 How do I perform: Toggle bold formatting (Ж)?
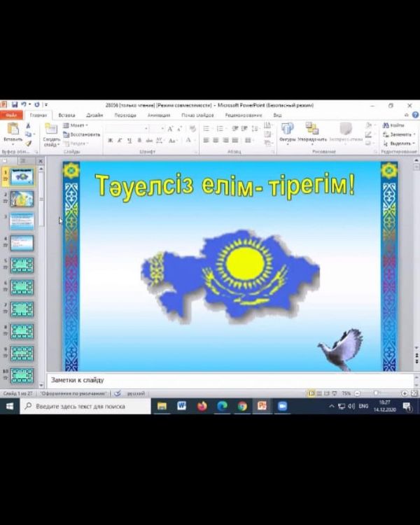pos(110,140)
